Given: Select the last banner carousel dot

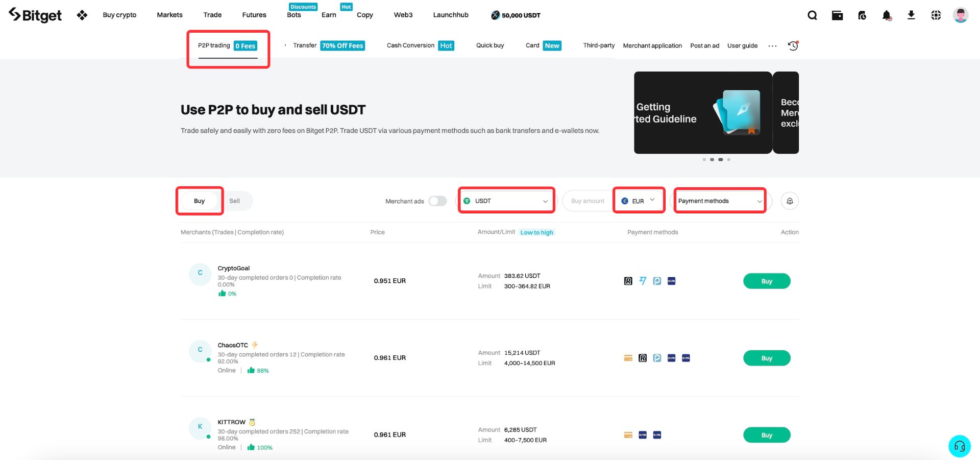Looking at the screenshot, I should click(729, 160).
